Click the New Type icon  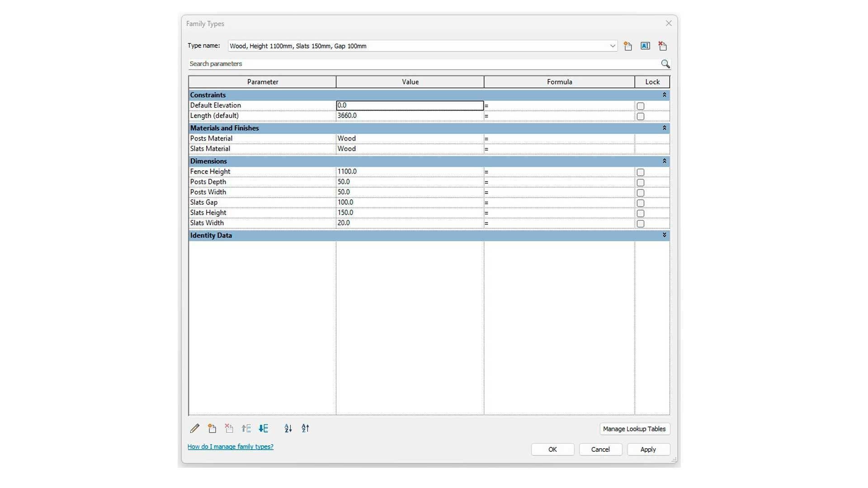click(628, 46)
